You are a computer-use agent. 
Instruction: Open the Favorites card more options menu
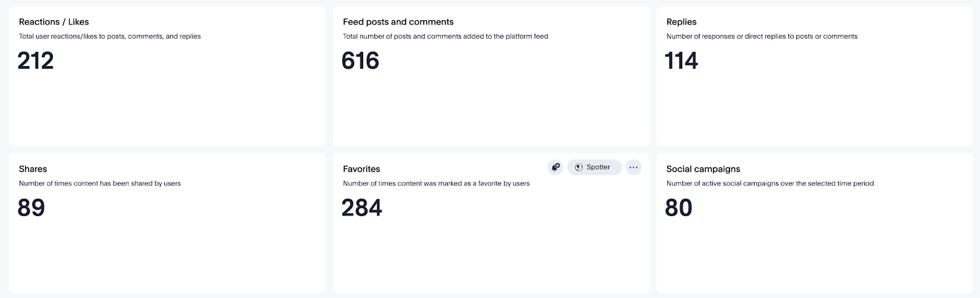point(633,167)
